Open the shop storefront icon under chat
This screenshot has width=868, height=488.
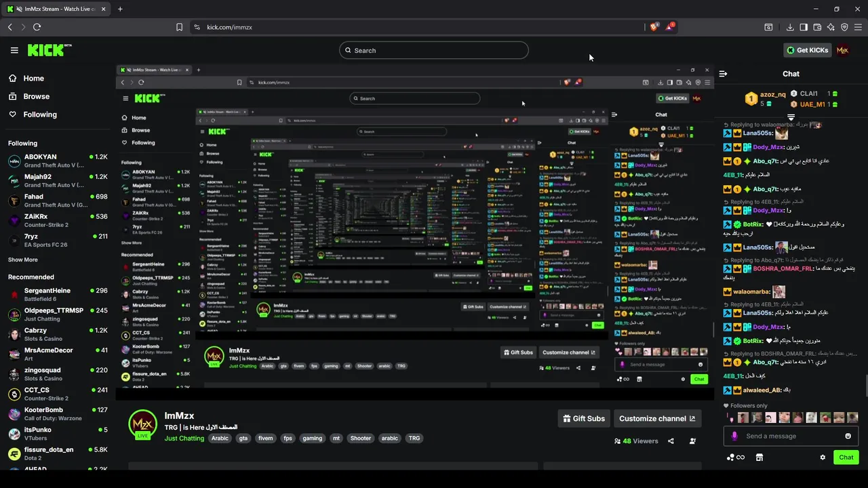pyautogui.click(x=759, y=457)
